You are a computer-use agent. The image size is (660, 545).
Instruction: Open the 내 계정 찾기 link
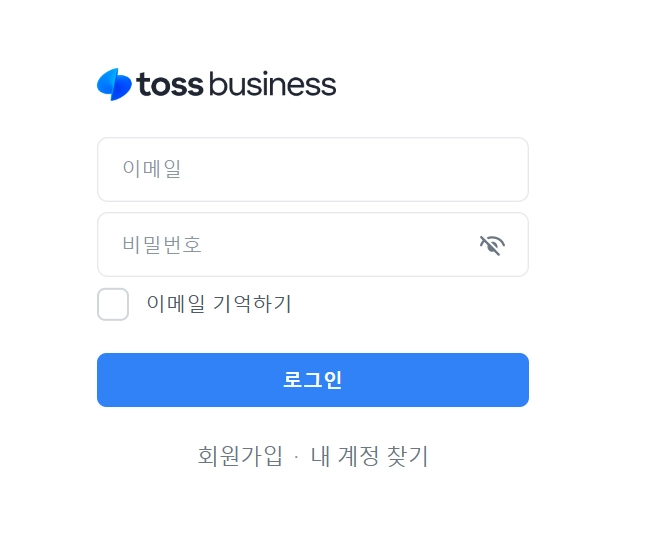[x=369, y=457]
